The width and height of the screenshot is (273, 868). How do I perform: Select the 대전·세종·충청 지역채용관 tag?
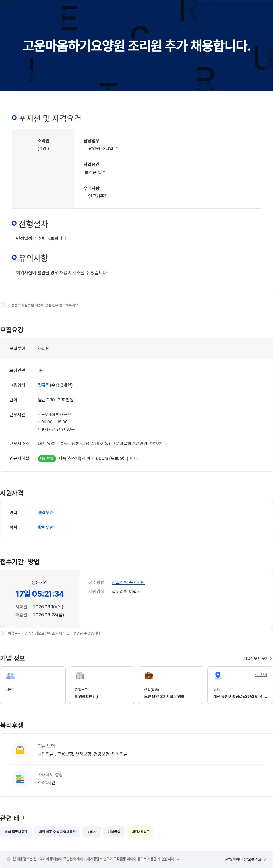coord(57,832)
